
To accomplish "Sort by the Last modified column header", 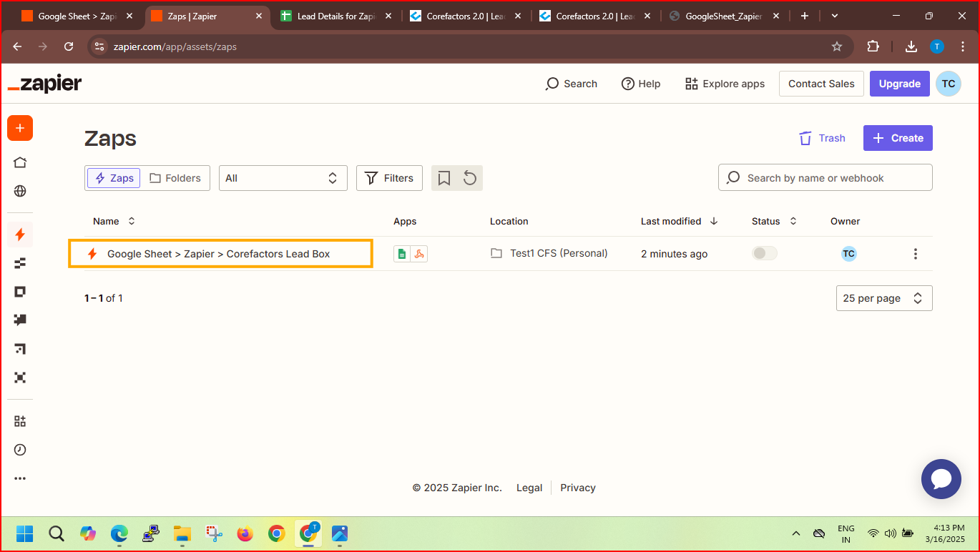I will tap(679, 221).
